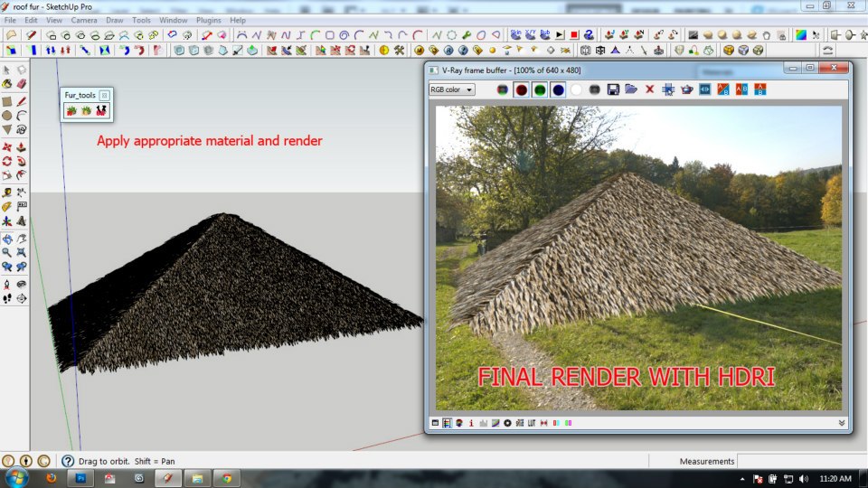Choose the Zoom magnifier tool
This screenshot has width=868, height=488.
(x=6, y=253)
